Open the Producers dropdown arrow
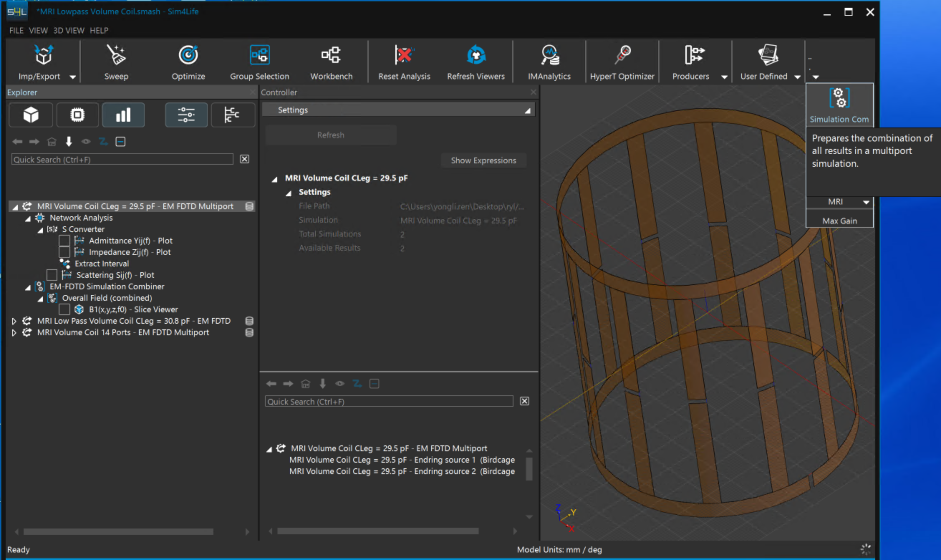 [724, 77]
